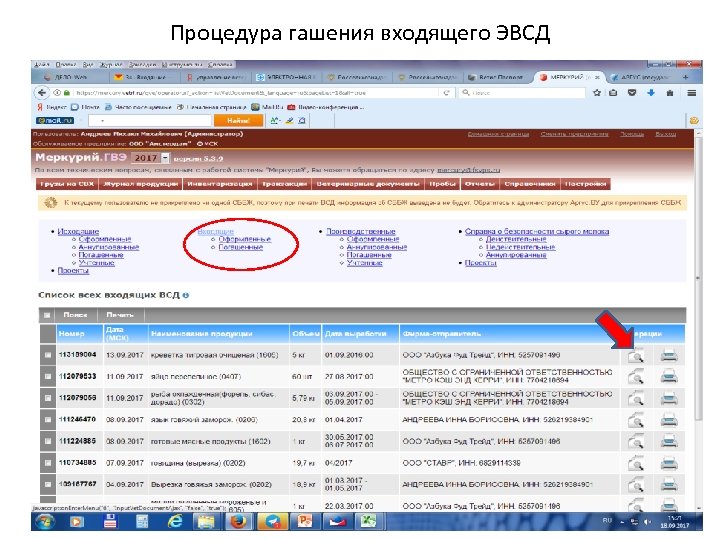
Task: Print document 110734885 via printer icon
Action: coord(669,463)
